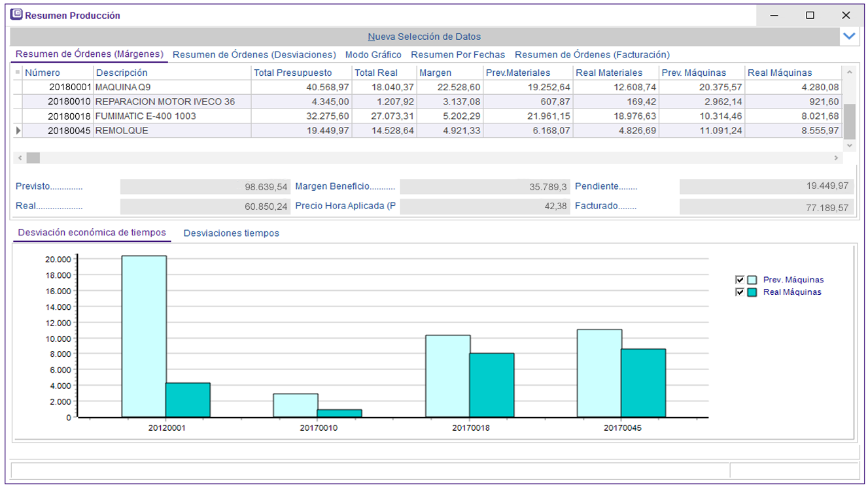
Task: Click the row indicator arrow beside REMOLQUE
Action: coord(18,131)
